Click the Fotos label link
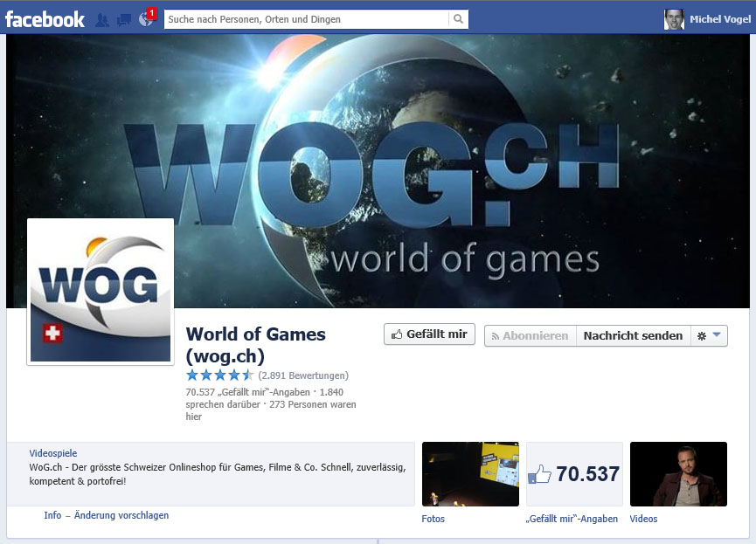Screen dimensions: 756x544 pos(433,519)
